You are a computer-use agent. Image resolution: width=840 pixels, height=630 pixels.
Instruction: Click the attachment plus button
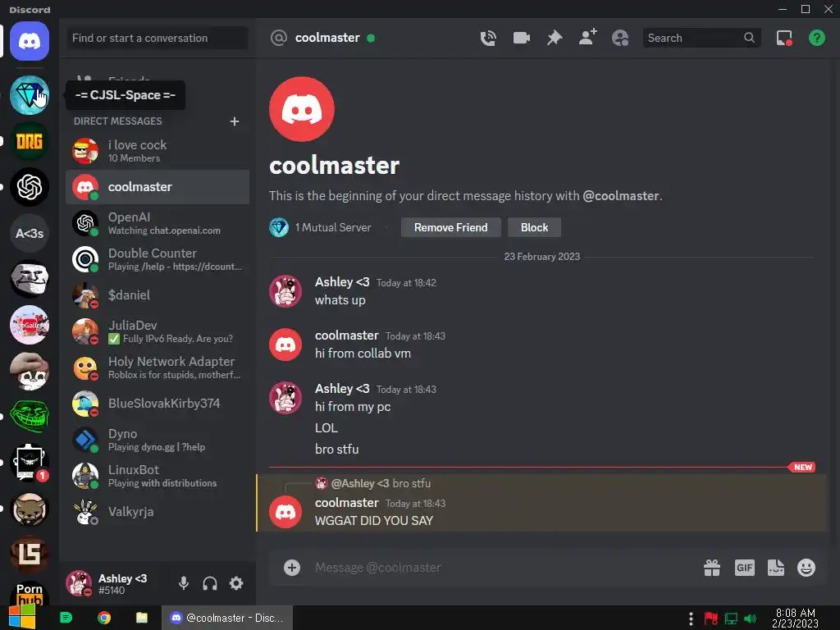pyautogui.click(x=292, y=568)
